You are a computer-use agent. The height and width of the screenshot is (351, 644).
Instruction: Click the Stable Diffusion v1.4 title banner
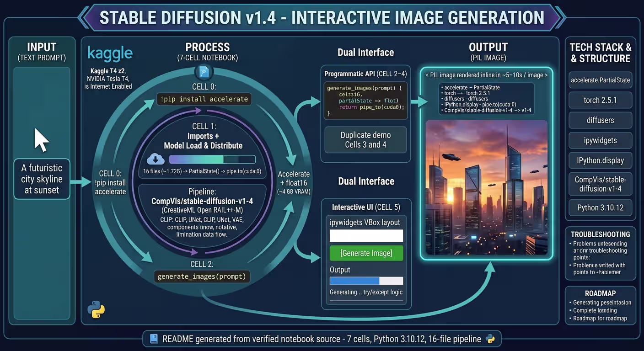pos(322,18)
